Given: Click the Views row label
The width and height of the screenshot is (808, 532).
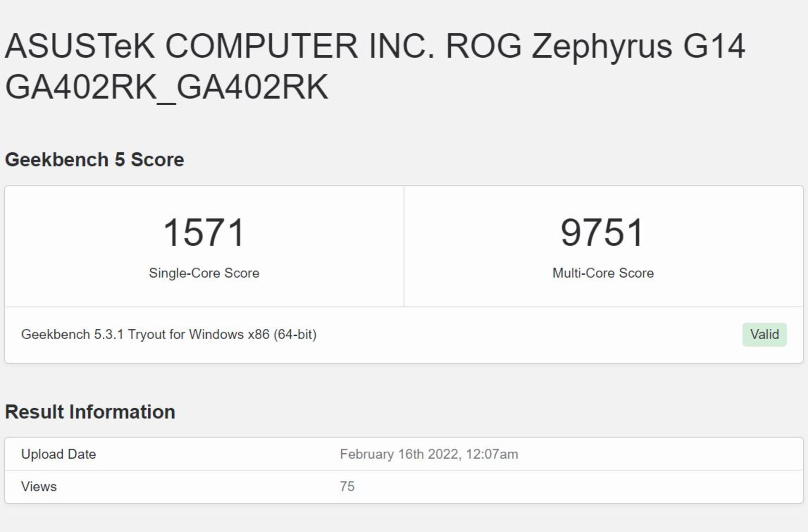Looking at the screenshot, I should tap(39, 487).
